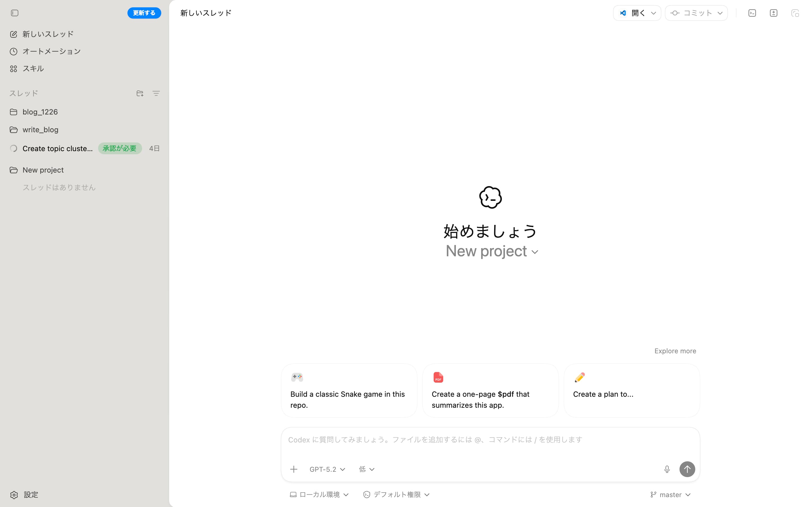The height and width of the screenshot is (507, 812).
Task: Add a new project folder to threads
Action: pos(140,93)
